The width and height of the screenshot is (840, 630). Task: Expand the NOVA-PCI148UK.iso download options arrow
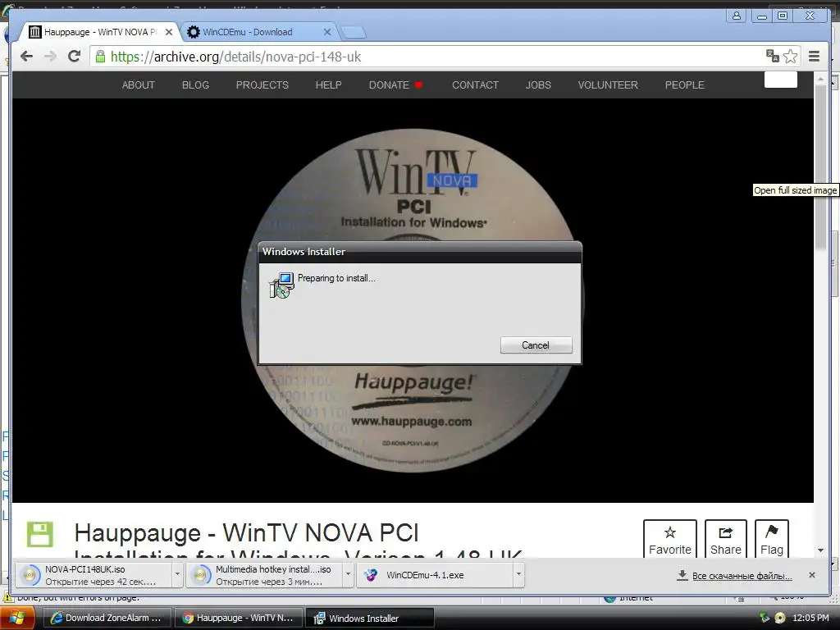177,575
